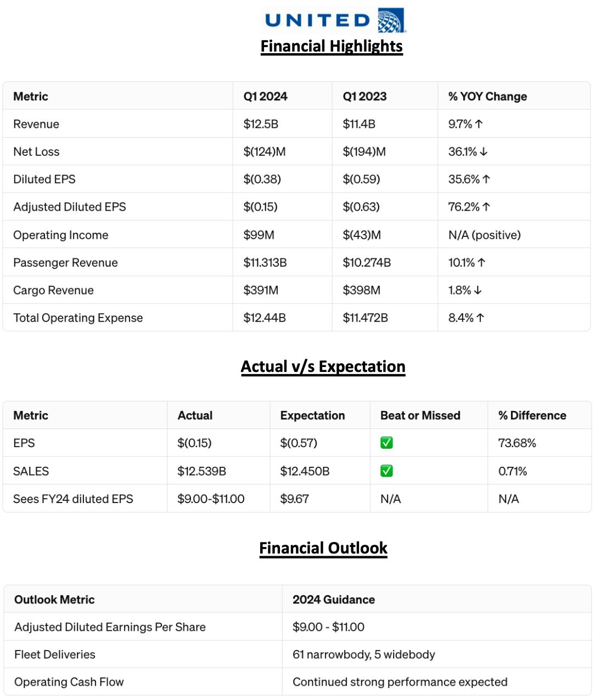
Task: Select the 2024 Guidance column header
Action: click(x=334, y=600)
